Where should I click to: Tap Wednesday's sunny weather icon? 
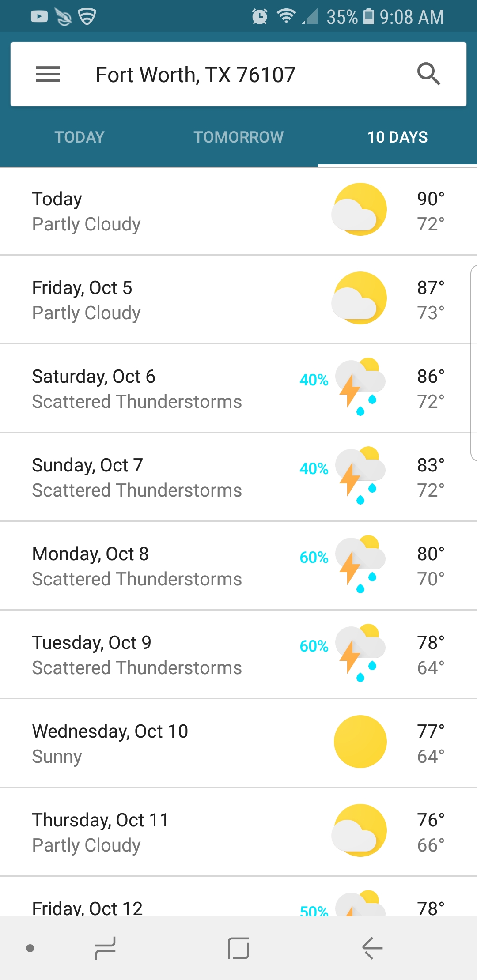pos(360,742)
